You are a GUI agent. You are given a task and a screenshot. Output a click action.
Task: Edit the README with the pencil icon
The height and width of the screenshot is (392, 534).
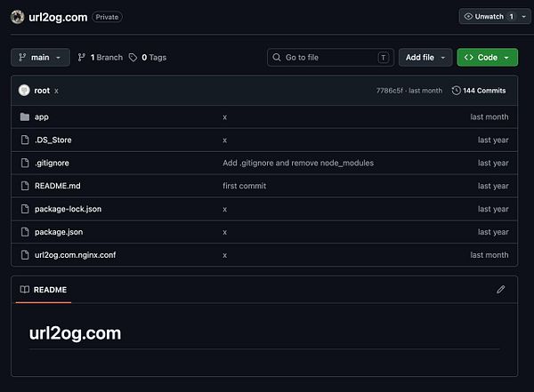coord(500,290)
